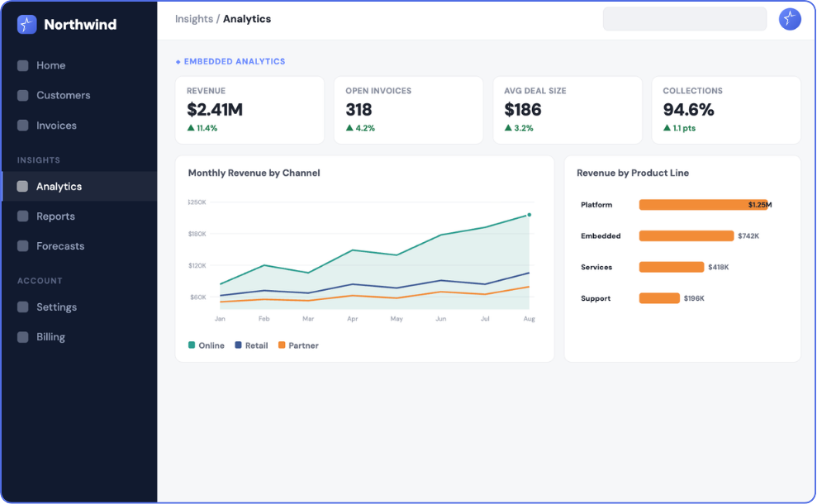Select the Collections 94.6% value

point(688,110)
